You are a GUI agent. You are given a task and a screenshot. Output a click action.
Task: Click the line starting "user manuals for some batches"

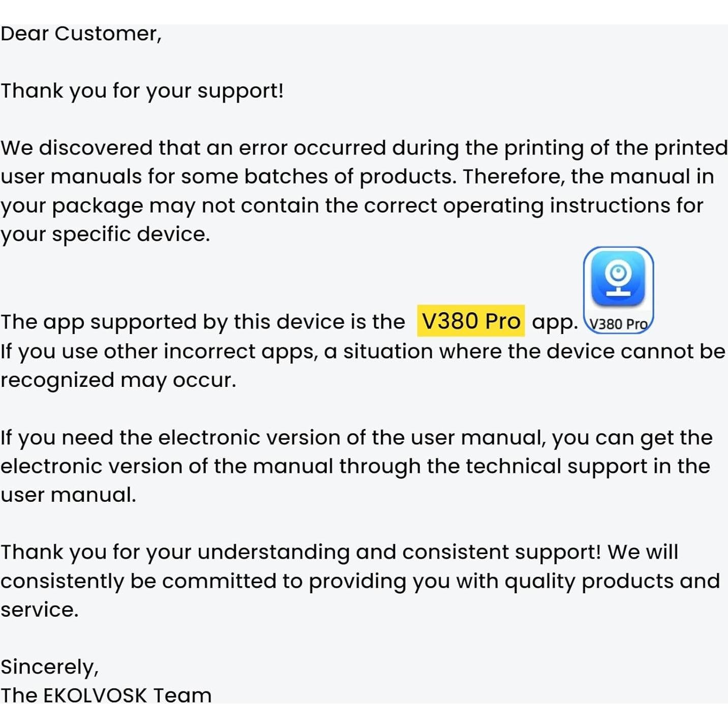[x=357, y=176]
